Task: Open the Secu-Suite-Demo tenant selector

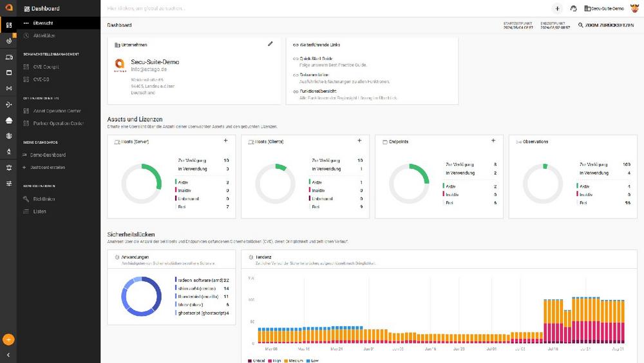Action: (604, 8)
